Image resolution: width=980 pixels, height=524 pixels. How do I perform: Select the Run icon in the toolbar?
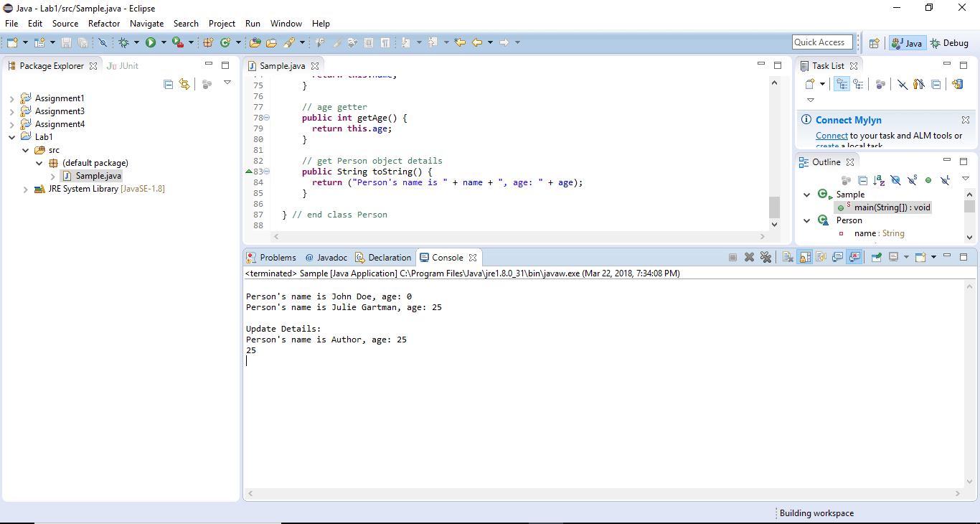pos(150,42)
